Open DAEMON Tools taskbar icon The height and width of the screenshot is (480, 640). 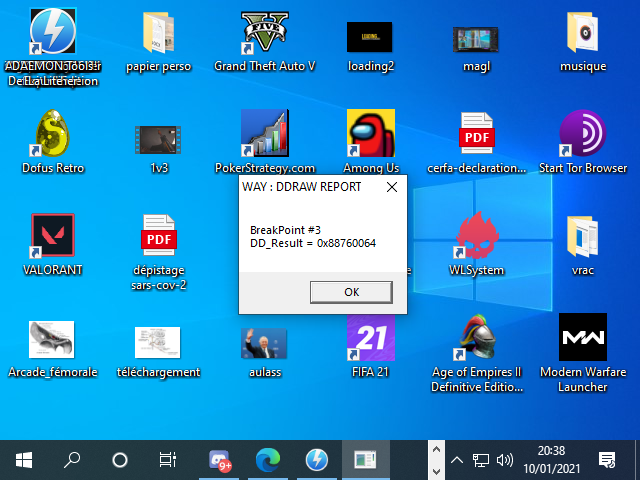[x=316, y=460]
